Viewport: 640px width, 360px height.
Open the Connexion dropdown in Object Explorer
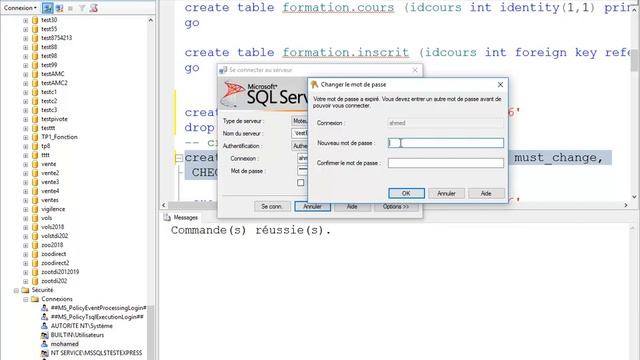[x=20, y=8]
